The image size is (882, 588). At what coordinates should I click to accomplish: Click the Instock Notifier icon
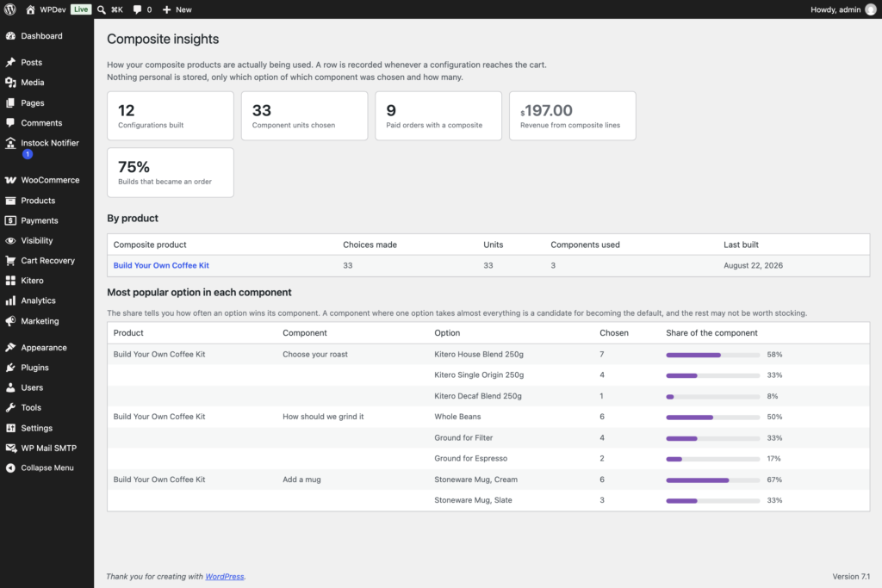tap(10, 144)
